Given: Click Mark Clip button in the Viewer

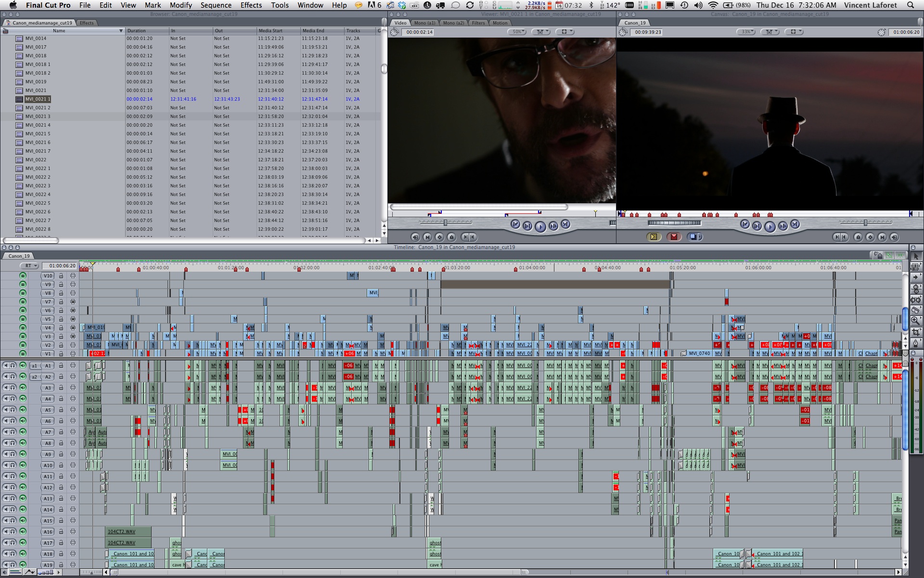Looking at the screenshot, I should (427, 237).
